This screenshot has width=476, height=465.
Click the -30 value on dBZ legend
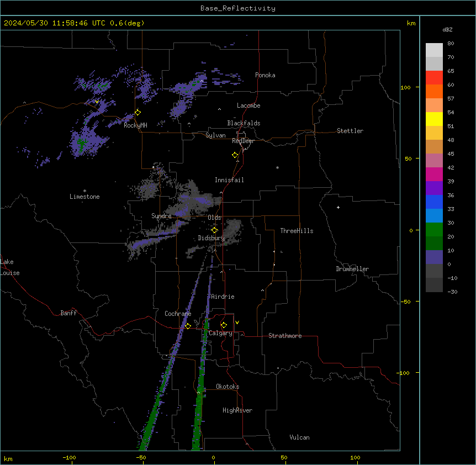(452, 292)
